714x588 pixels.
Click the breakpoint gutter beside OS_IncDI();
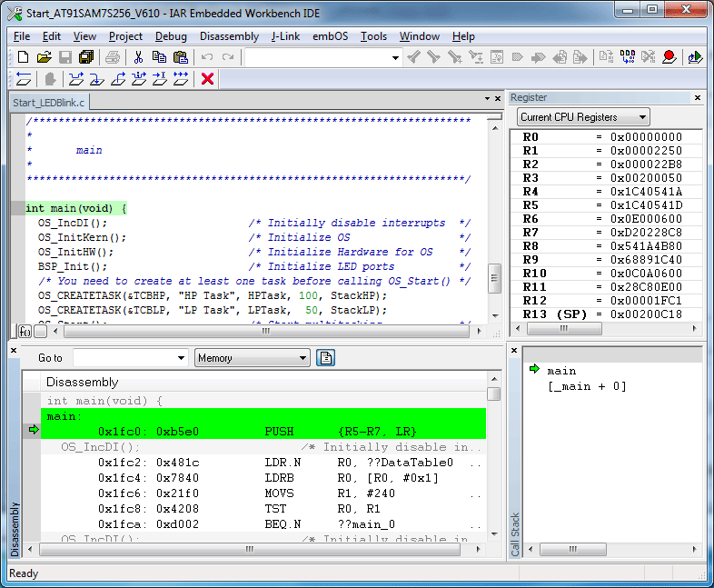(18, 223)
